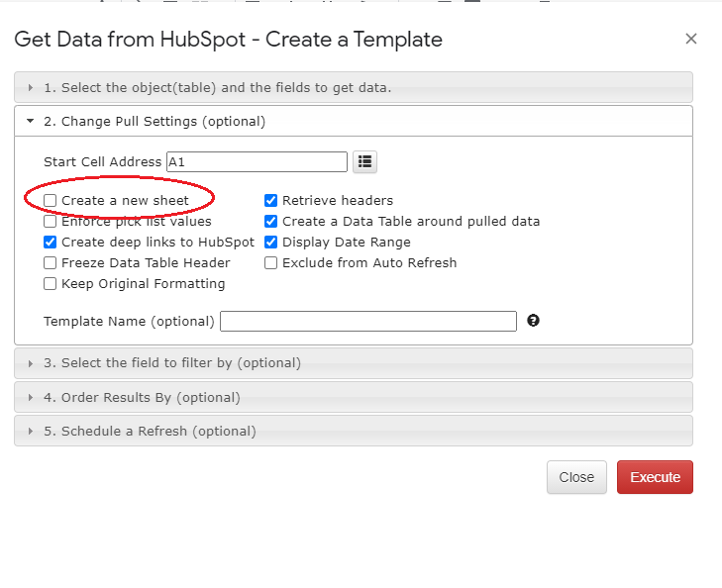Focus the Template Name input field
722x588 pixels.
[368, 321]
